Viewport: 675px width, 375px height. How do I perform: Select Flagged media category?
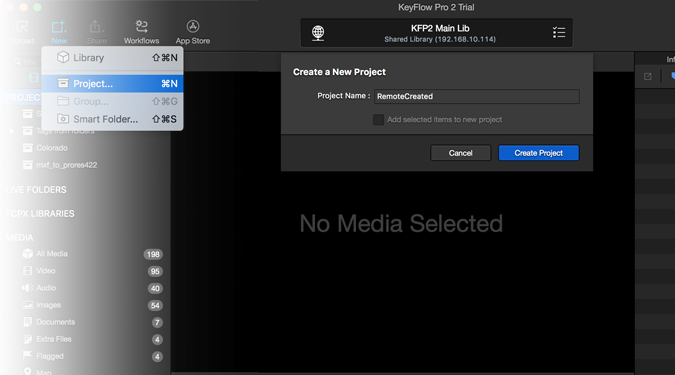coord(50,356)
